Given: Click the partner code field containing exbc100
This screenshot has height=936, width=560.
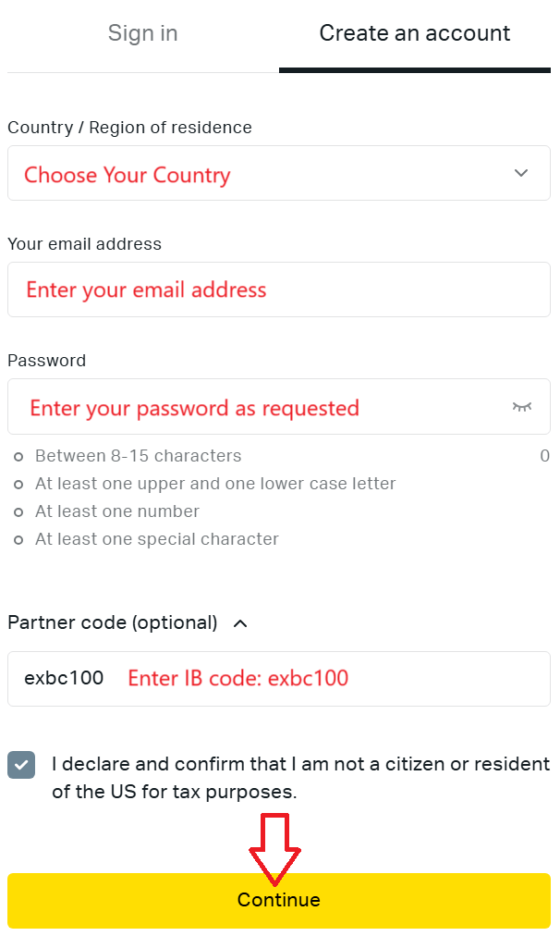Looking at the screenshot, I should tap(279, 679).
